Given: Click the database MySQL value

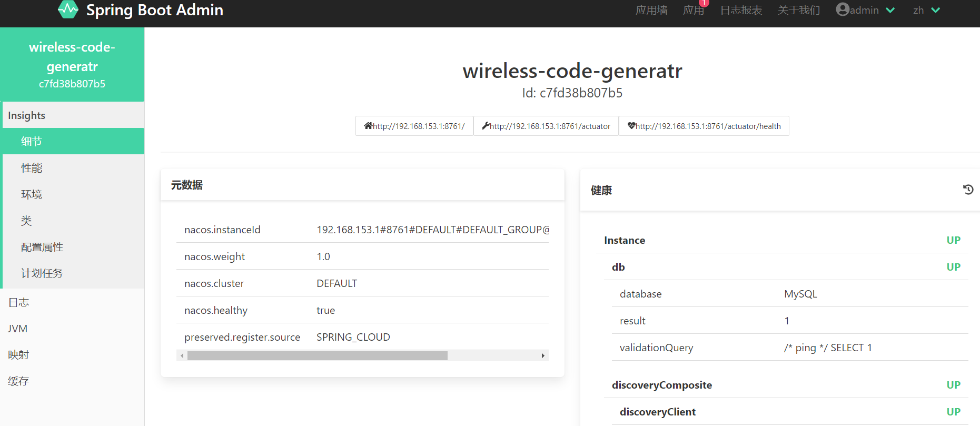Looking at the screenshot, I should [800, 294].
